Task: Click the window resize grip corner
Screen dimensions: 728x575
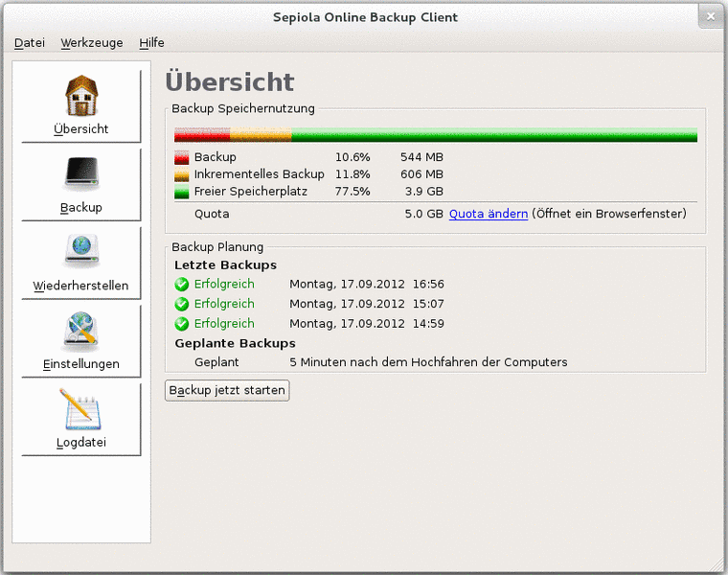Action: coord(717,563)
